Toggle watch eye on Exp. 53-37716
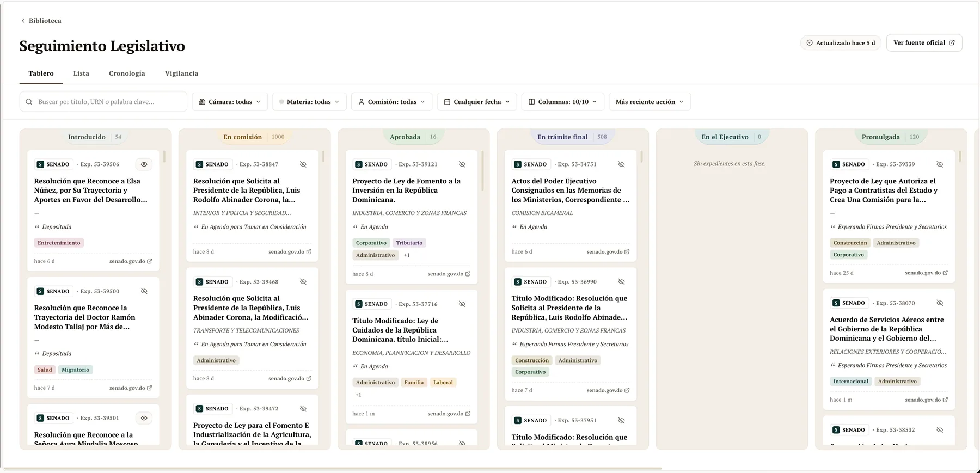Screen dimensions: 980x473 [x=462, y=304]
